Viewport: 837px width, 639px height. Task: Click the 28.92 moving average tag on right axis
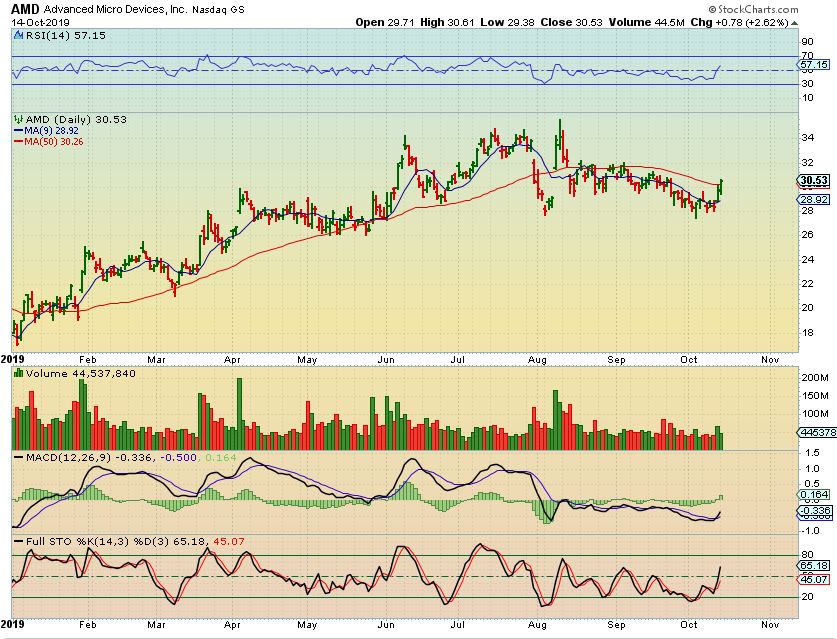tap(815, 199)
